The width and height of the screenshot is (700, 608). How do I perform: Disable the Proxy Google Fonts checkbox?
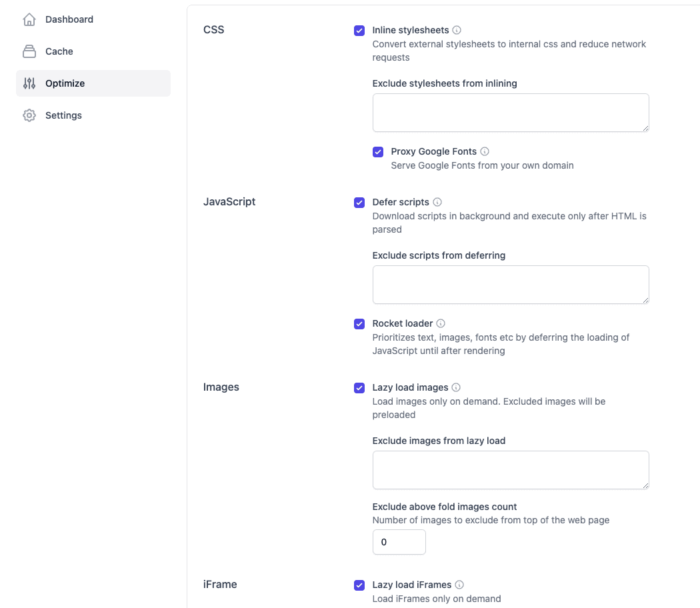378,152
